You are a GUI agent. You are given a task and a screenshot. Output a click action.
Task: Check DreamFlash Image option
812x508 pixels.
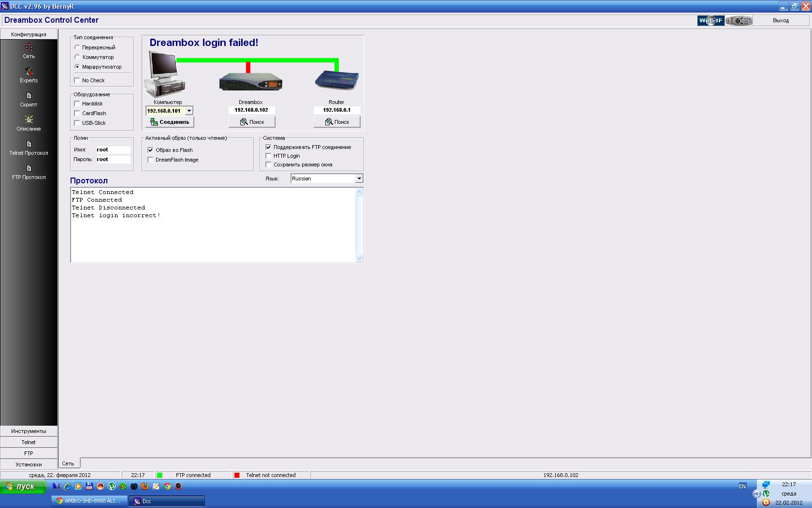[150, 160]
